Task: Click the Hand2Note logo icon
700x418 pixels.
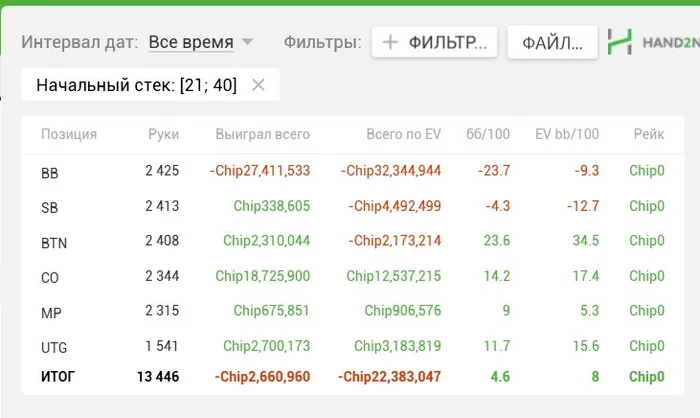Action: pos(620,42)
